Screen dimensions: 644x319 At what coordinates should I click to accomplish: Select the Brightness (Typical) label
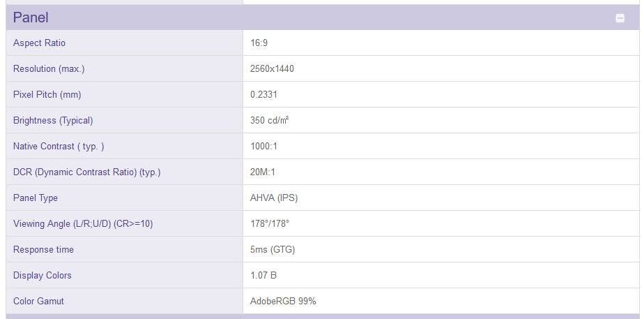(53, 121)
